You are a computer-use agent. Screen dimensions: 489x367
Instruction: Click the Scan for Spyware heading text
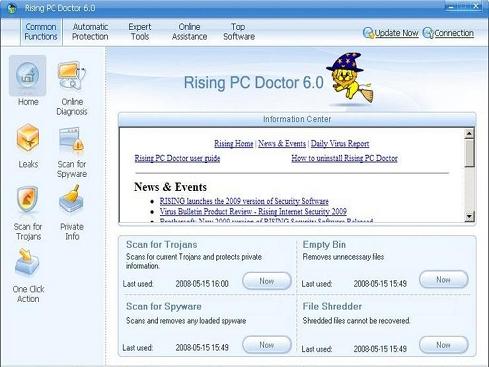164,307
